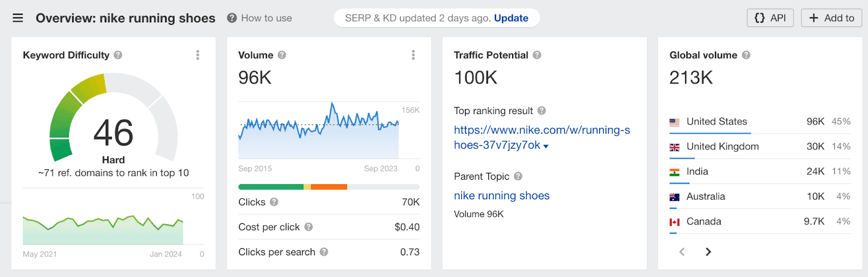The height and width of the screenshot is (277, 868).
Task: Open the How to use link
Action: click(266, 18)
